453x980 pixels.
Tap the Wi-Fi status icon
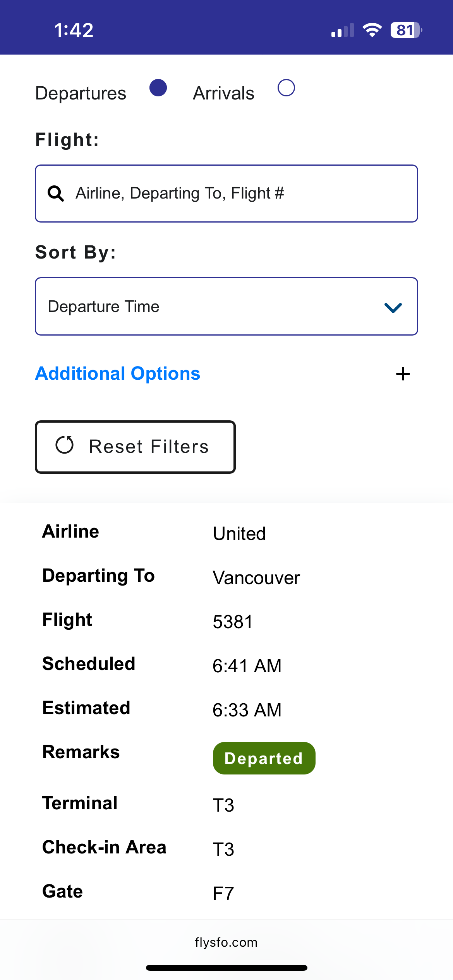[372, 30]
